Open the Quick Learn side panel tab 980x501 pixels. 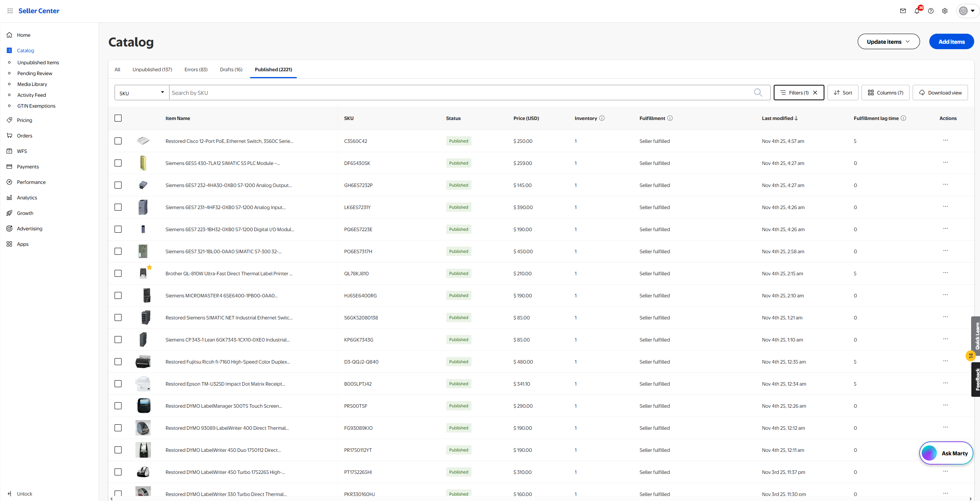(976, 336)
